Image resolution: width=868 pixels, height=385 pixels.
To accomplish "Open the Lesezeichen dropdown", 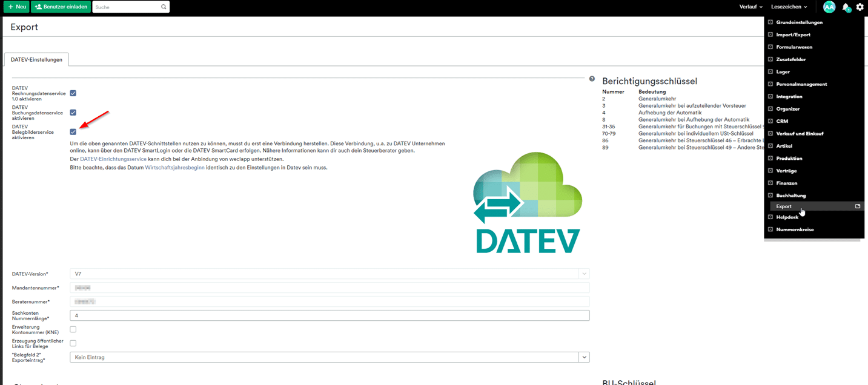I will coord(789,7).
